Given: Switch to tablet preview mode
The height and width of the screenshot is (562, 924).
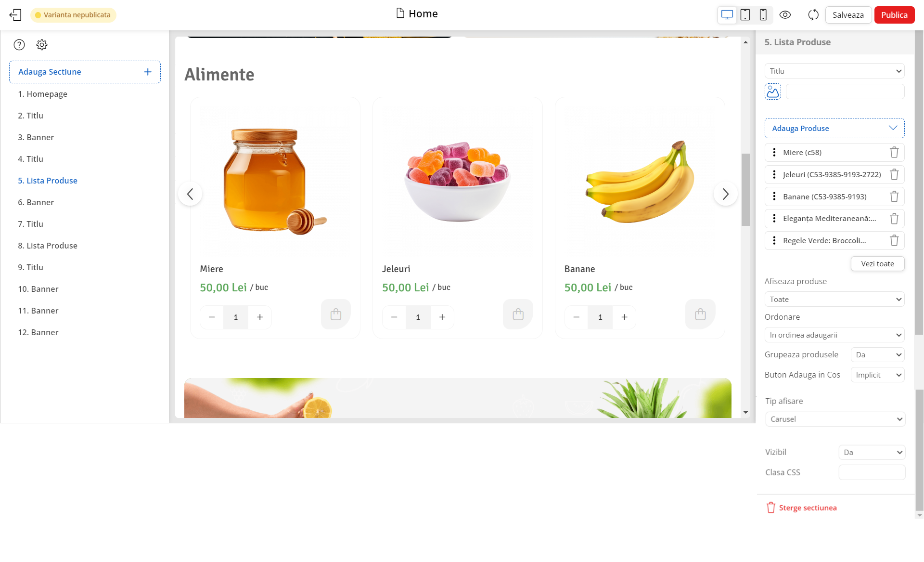Looking at the screenshot, I should point(745,15).
